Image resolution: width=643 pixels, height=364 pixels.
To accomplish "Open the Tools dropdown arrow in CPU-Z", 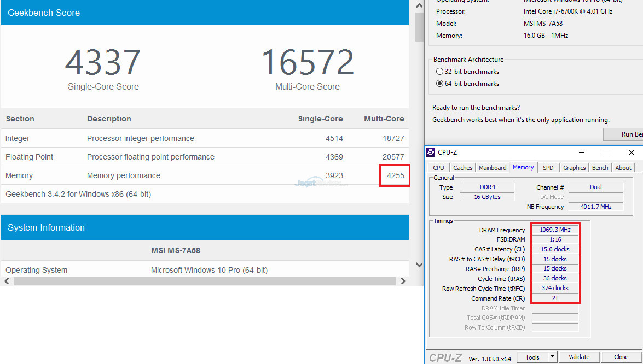I will 552,357.
